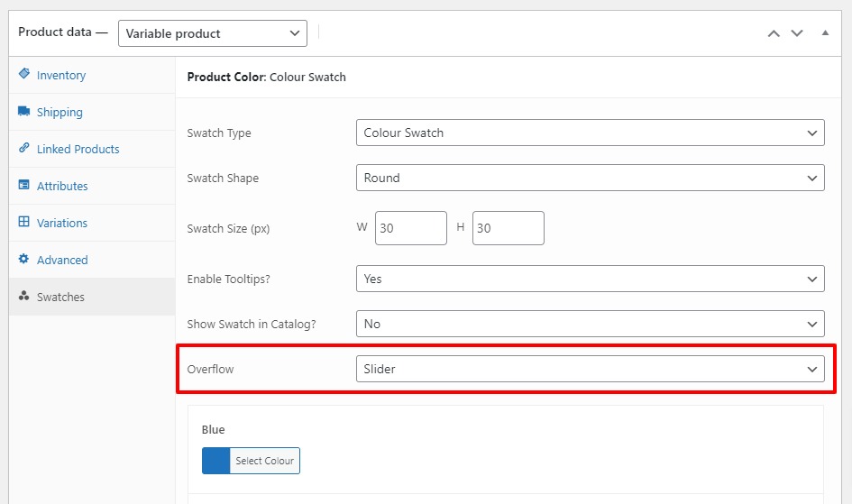
Task: Click the Overflow label
Action: 210,370
